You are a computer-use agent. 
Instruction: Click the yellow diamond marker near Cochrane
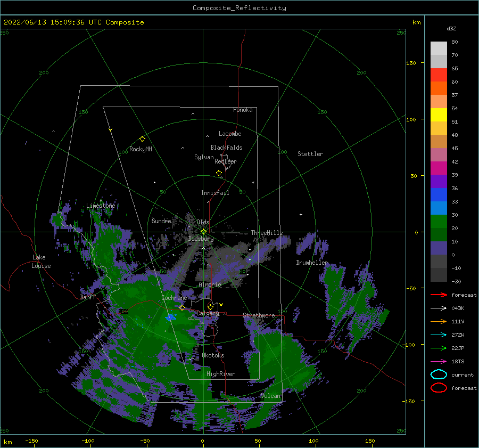(x=182, y=308)
